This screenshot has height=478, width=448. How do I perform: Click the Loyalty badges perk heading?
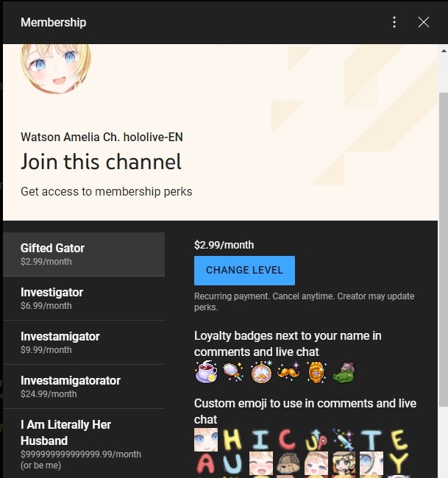pos(288,343)
